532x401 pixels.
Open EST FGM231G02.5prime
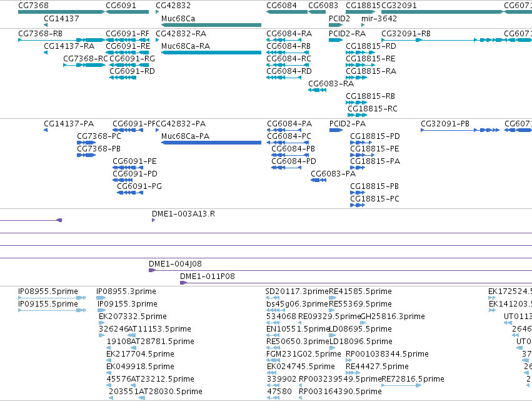pos(304,354)
